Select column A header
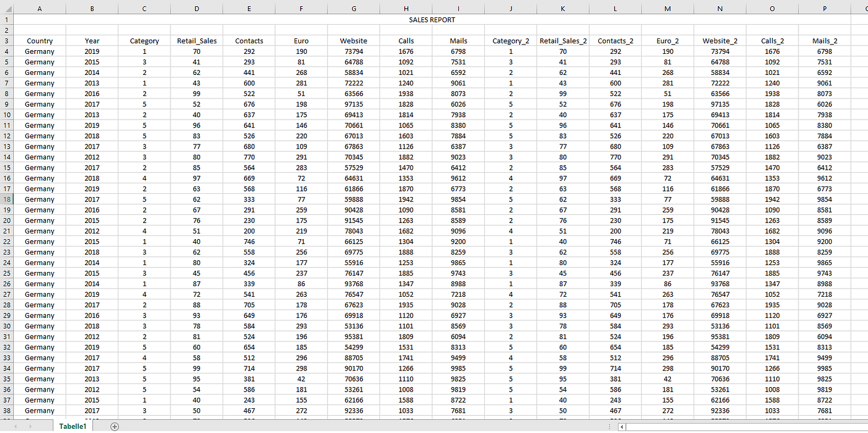 pyautogui.click(x=40, y=9)
